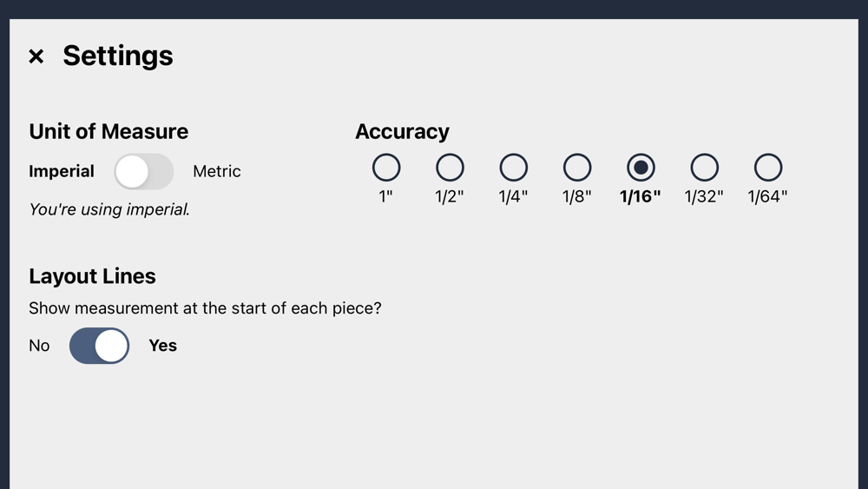The height and width of the screenshot is (489, 868).
Task: Click the Yes label under Layout Lines
Action: (162, 346)
